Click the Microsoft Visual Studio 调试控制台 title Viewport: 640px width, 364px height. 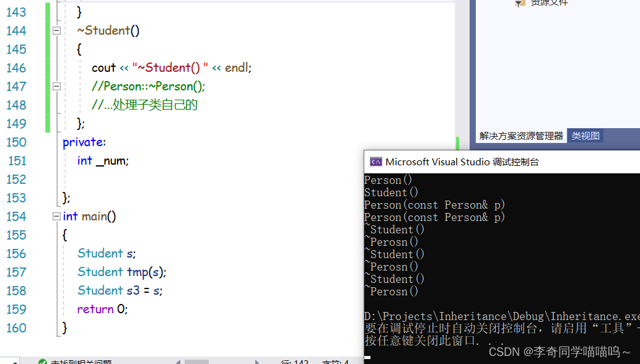coord(462,162)
